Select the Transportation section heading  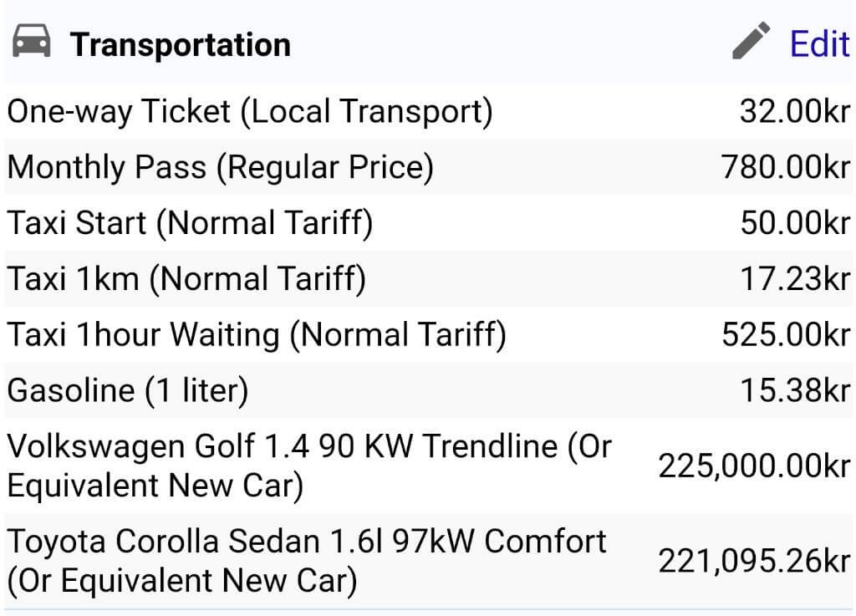coord(181,44)
